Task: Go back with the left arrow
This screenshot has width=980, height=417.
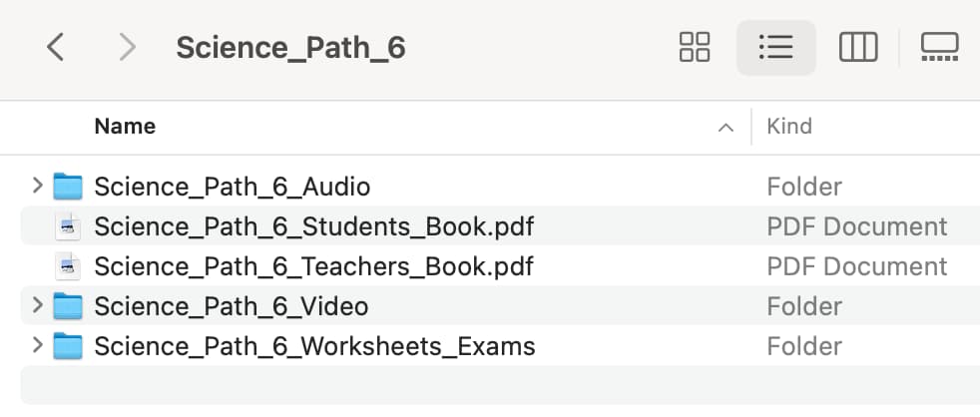Action: 56,48
